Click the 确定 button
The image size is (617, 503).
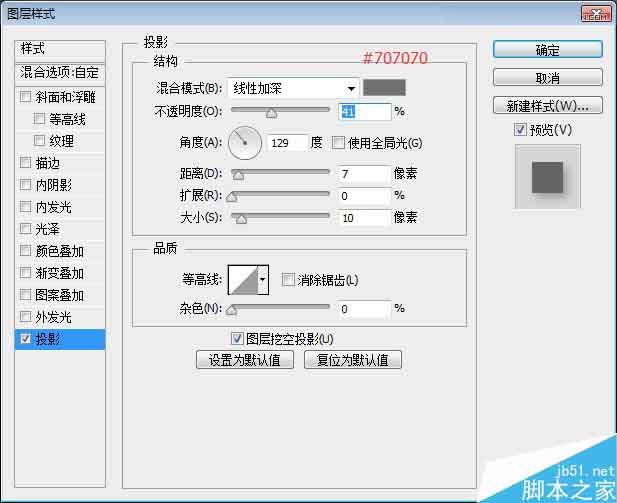[x=548, y=50]
